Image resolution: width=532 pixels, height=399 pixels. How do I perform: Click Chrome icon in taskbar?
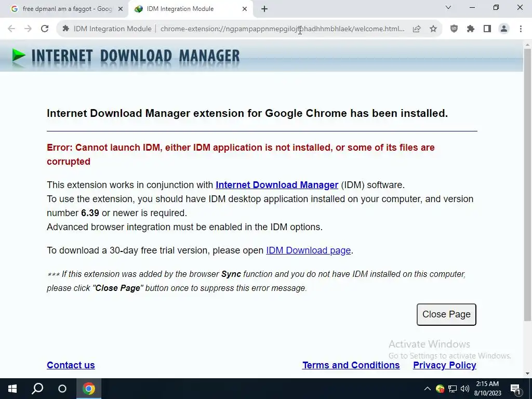tap(88, 389)
